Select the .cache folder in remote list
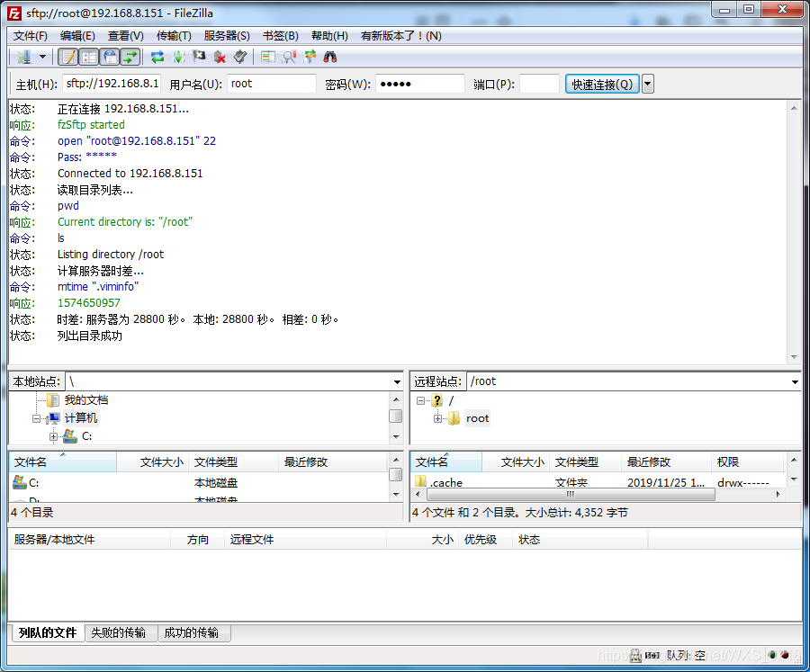The image size is (810, 672). click(x=598, y=482)
